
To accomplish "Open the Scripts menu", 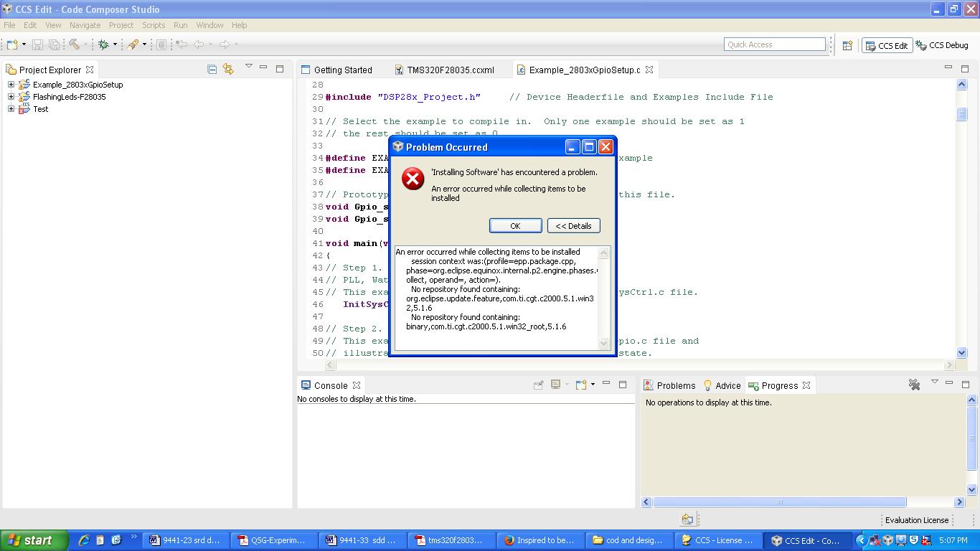I will (154, 25).
